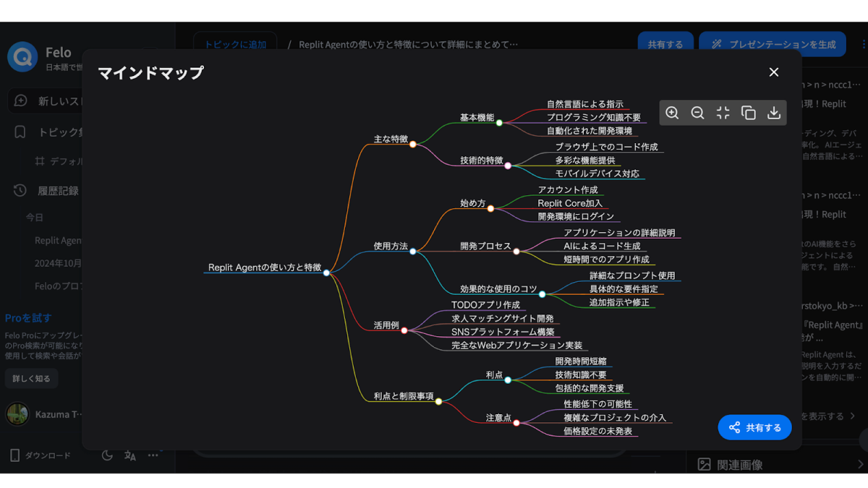Zoom in on the mind map
Viewport: 868px width, 488px height.
(672, 113)
